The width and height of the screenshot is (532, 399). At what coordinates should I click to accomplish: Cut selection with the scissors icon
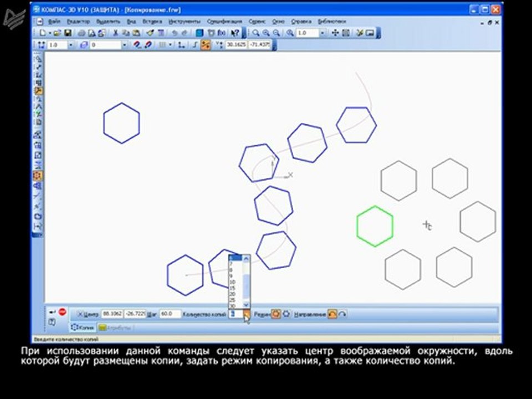pos(115,33)
